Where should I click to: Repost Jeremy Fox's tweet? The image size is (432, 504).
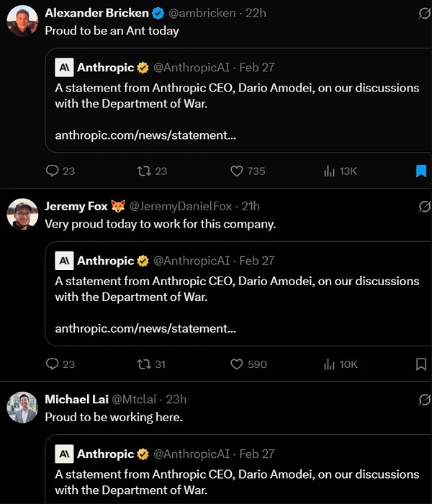coord(143,364)
